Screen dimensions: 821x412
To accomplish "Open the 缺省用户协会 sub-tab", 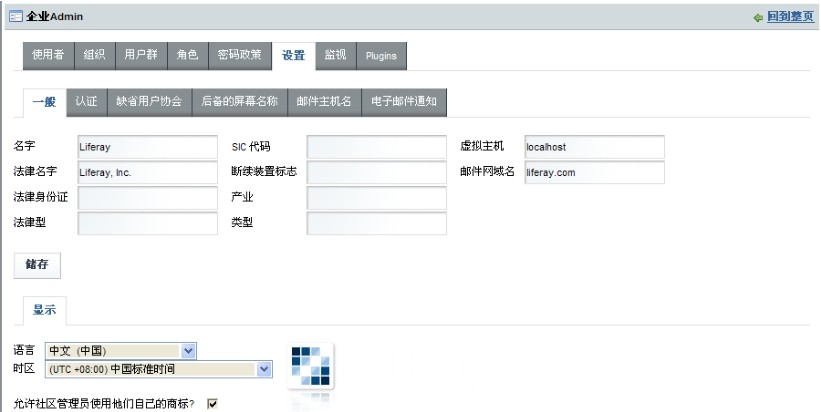I will (149, 102).
